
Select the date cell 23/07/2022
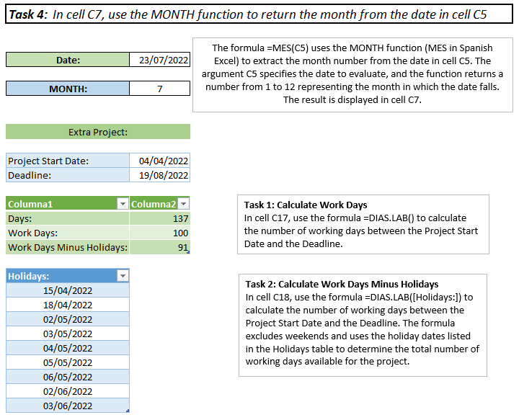159,60
